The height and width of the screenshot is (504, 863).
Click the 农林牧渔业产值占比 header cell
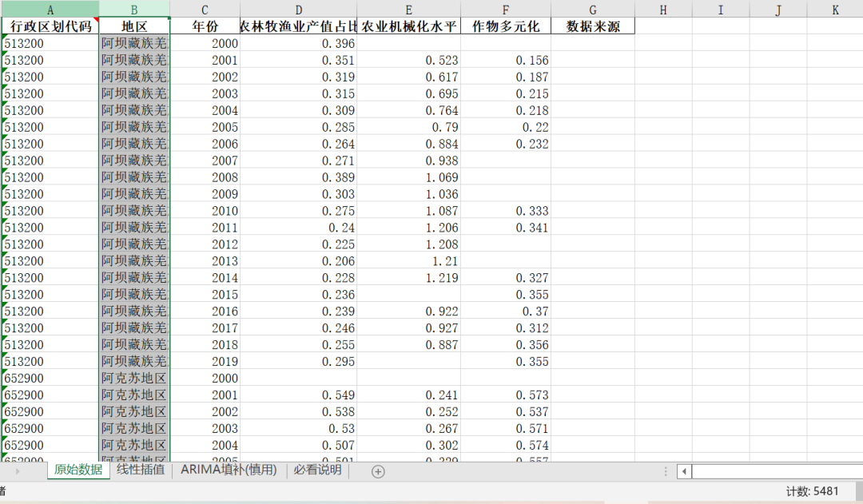click(x=298, y=26)
